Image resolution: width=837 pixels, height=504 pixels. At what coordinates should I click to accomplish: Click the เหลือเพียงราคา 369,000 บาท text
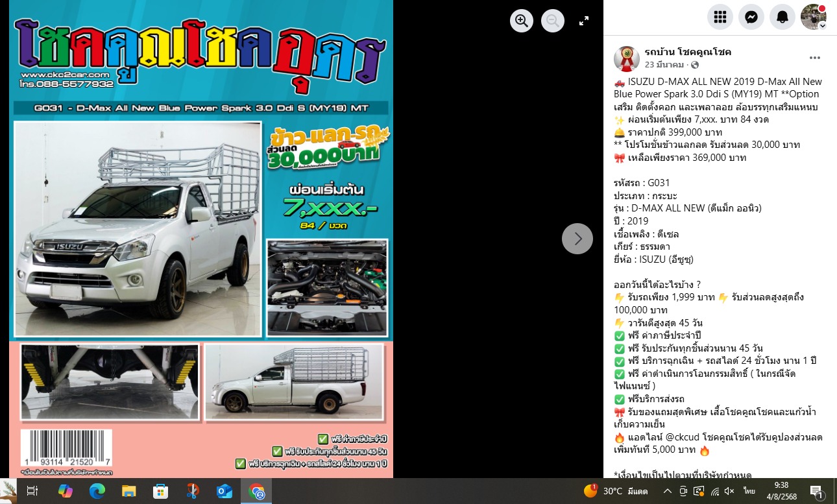coord(686,158)
